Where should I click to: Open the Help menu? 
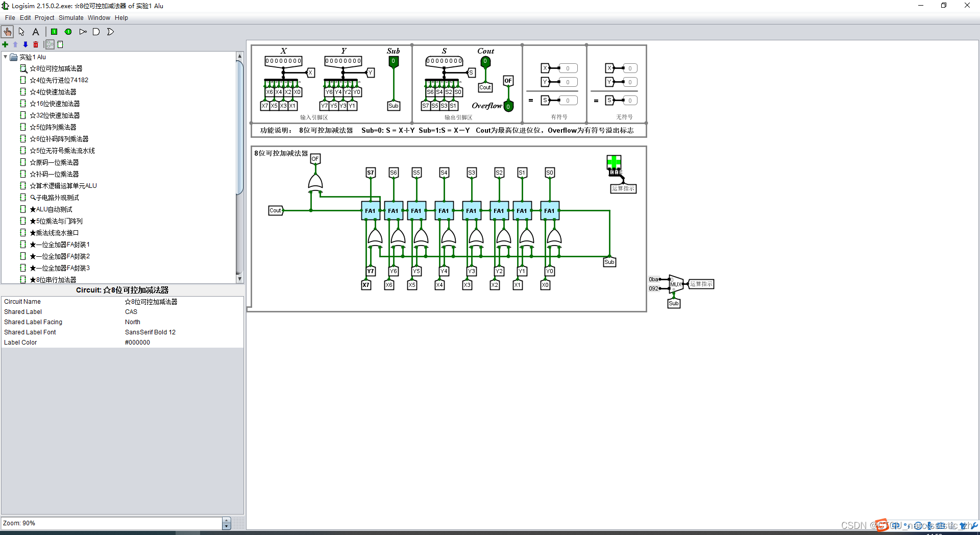tap(121, 18)
